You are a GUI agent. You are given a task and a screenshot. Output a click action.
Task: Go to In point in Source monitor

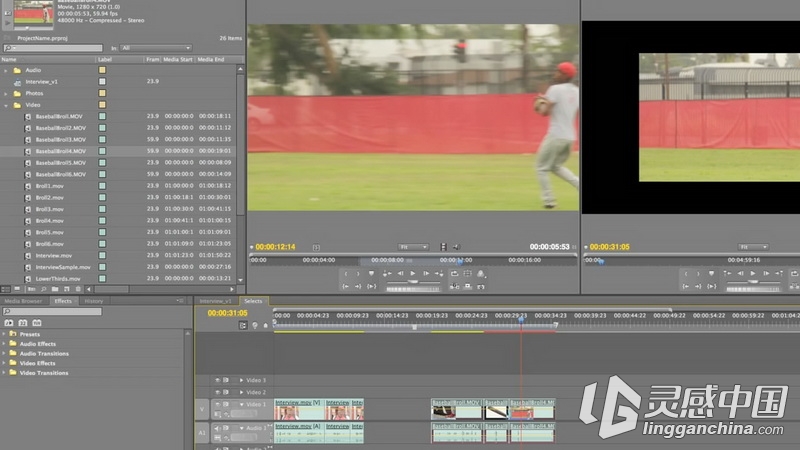(x=345, y=287)
